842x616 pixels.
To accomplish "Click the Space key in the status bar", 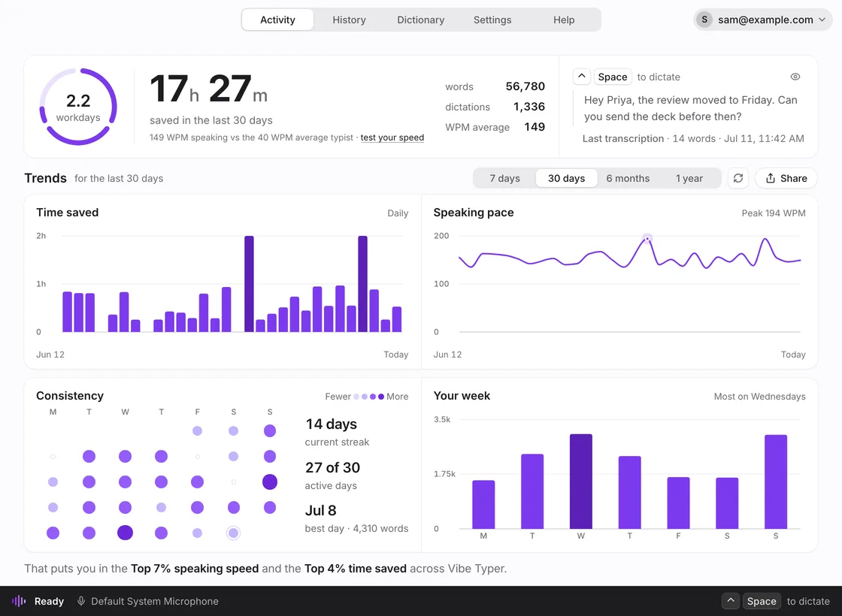I will coord(762,601).
